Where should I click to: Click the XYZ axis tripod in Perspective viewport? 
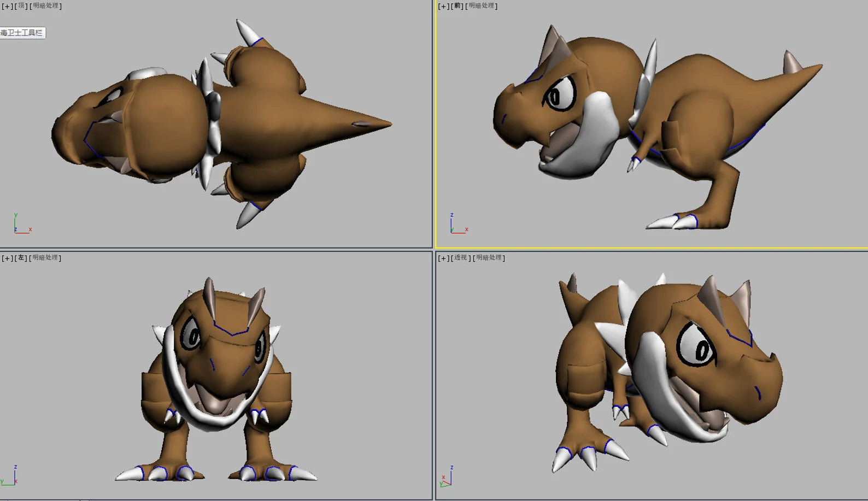(x=446, y=476)
